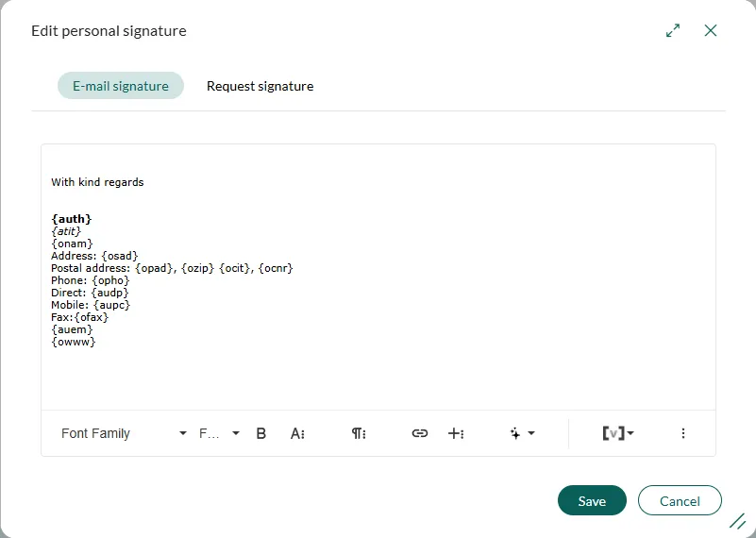The height and width of the screenshot is (538, 756).
Task: Click the insert link icon
Action: pyautogui.click(x=420, y=433)
